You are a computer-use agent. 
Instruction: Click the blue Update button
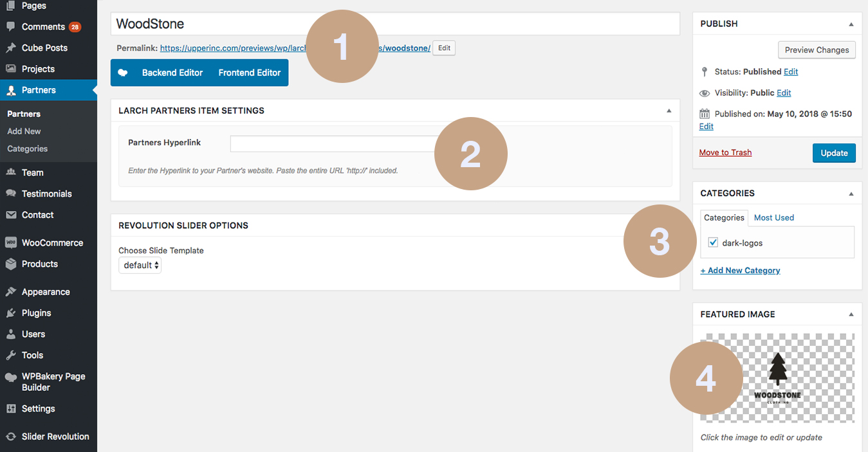point(834,153)
